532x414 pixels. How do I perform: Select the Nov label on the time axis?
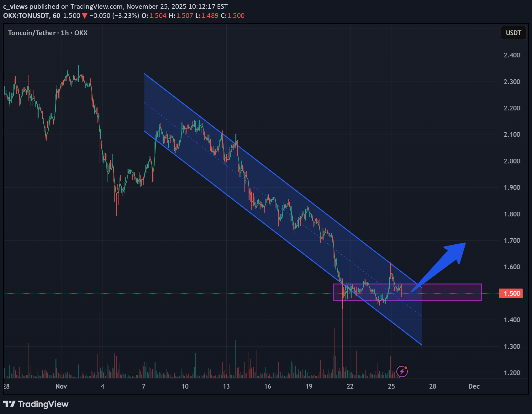point(61,386)
